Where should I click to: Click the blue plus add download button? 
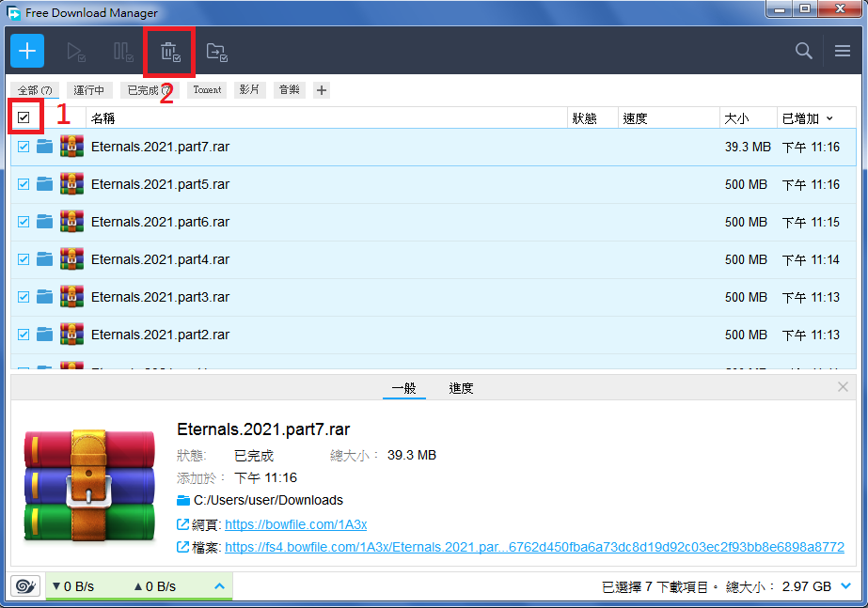(x=27, y=51)
